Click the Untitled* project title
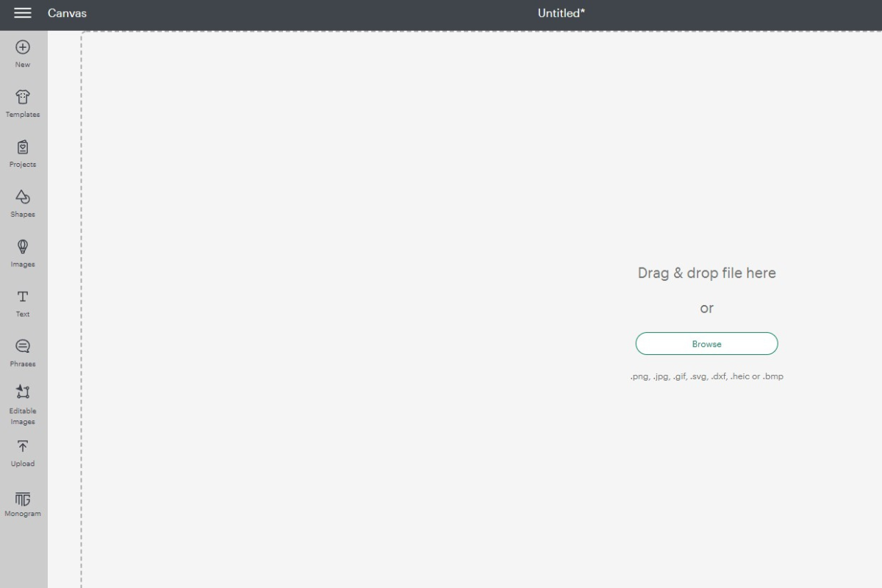The image size is (882, 588). click(562, 13)
